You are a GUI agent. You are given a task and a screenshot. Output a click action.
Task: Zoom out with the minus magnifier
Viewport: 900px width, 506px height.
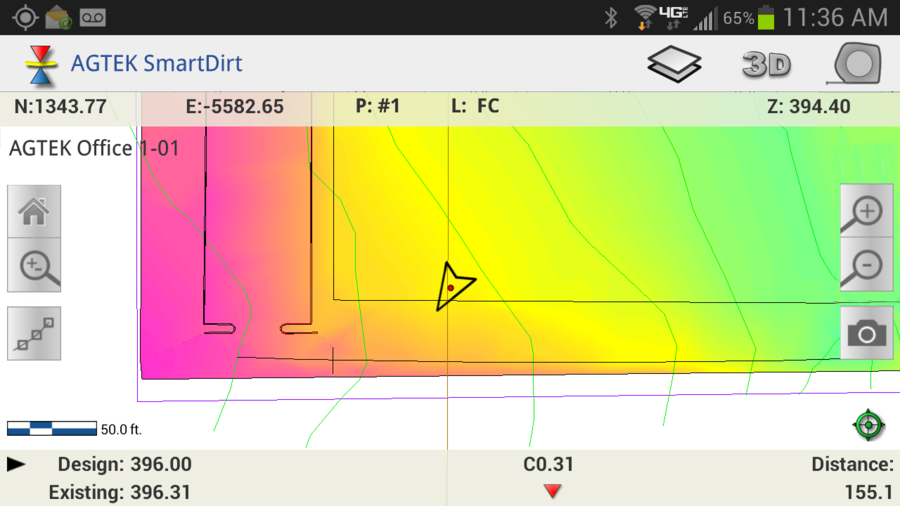pos(867,264)
